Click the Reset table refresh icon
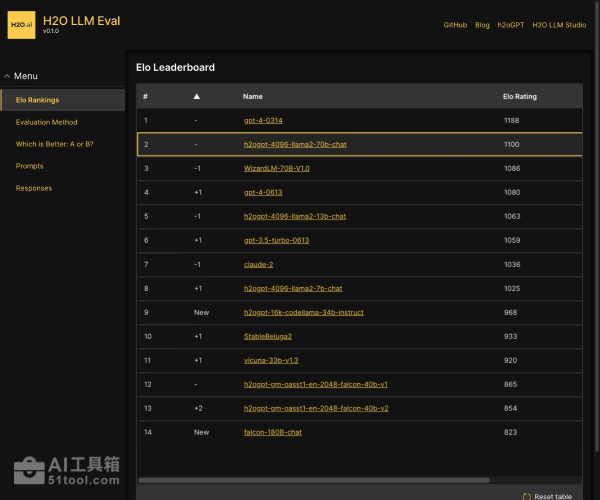Viewport: 600px width, 500px height. click(x=527, y=496)
